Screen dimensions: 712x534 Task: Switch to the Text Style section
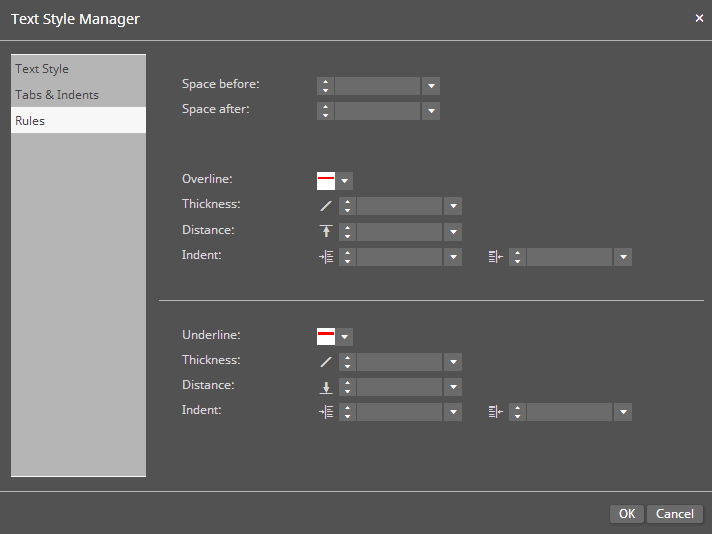click(42, 69)
